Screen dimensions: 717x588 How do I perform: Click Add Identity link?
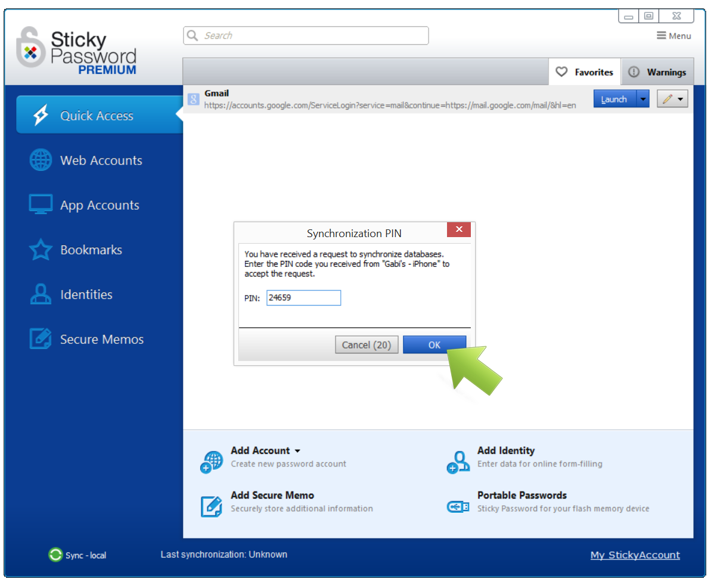pyautogui.click(x=506, y=450)
